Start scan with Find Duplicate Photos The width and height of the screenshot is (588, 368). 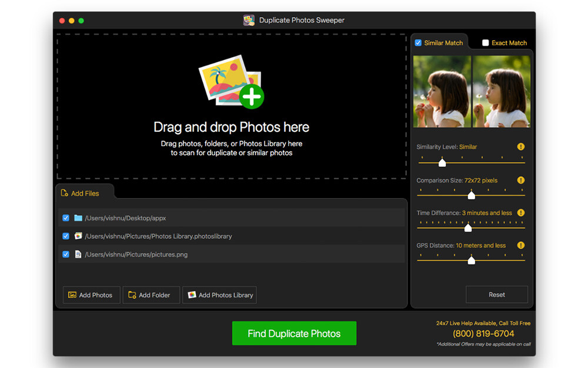(x=295, y=333)
